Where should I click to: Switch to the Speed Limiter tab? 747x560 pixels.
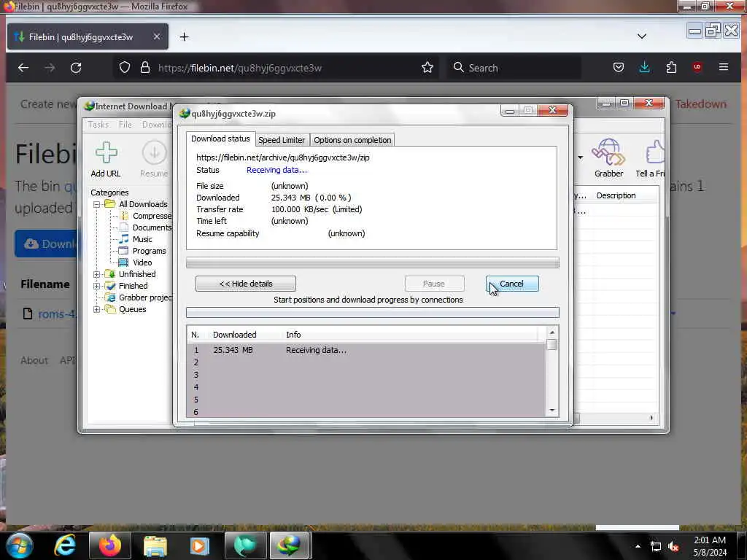(282, 140)
